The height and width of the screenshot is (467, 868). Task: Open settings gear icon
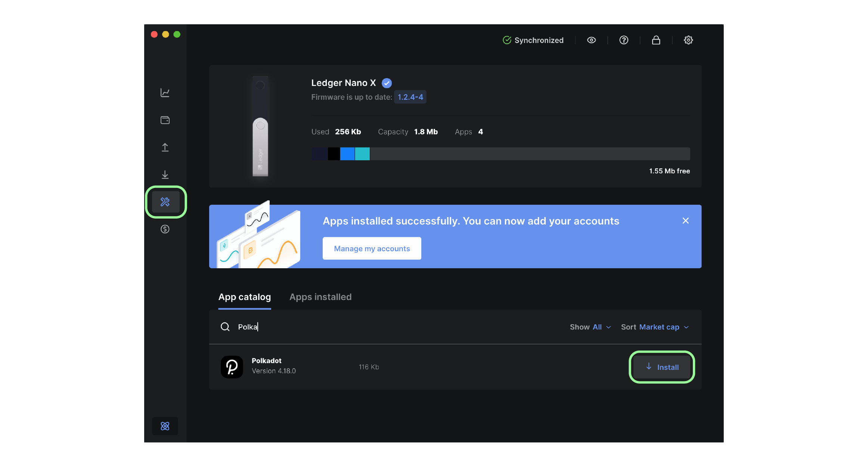coord(688,40)
